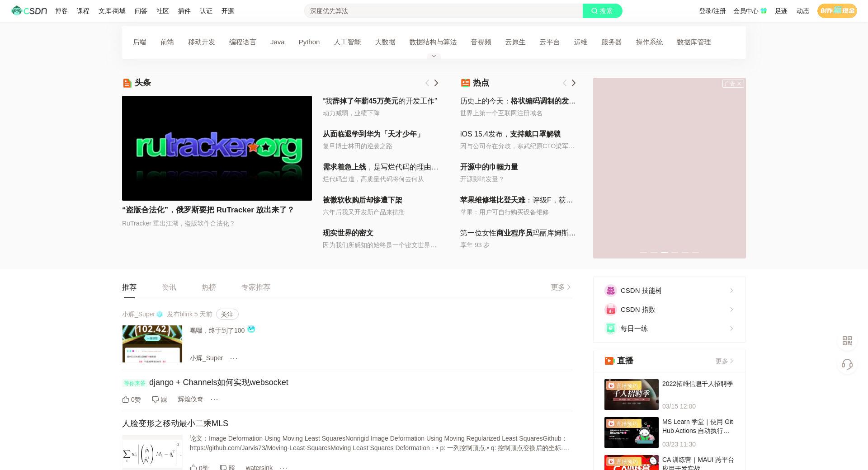Open CSDN 指数 icon in sidebar
Screen dimensions: 868x470
(x=611, y=310)
